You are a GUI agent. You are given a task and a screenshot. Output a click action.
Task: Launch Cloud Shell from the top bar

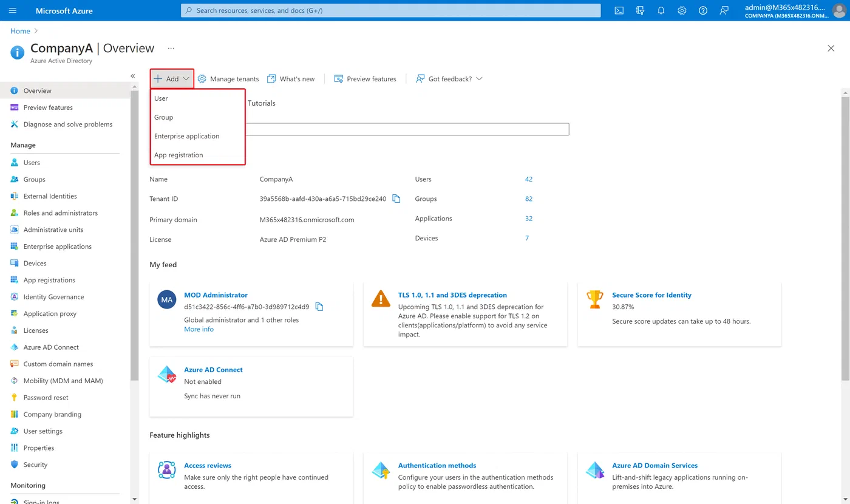tap(619, 10)
